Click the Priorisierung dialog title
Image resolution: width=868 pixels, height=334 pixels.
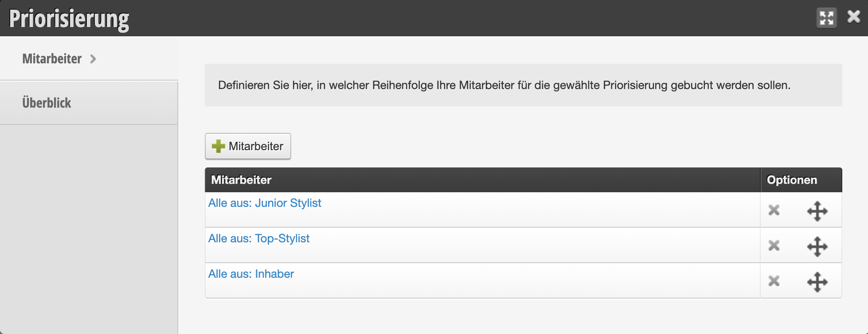click(x=69, y=19)
